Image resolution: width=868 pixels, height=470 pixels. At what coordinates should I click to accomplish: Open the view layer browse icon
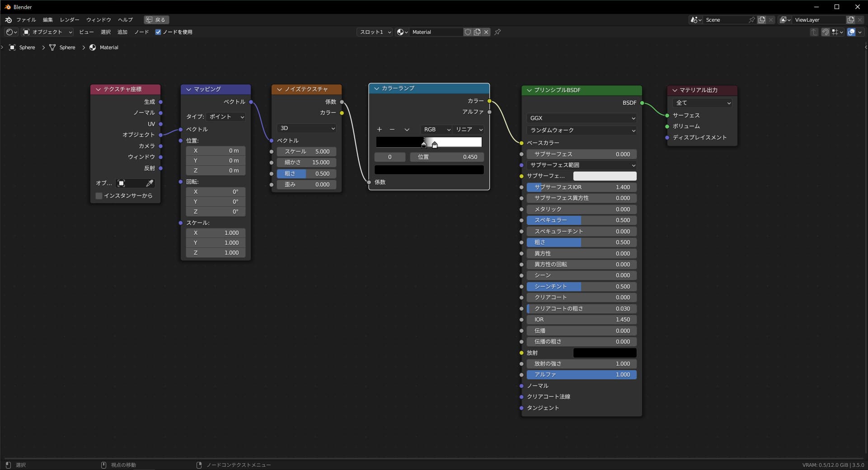tap(785, 20)
